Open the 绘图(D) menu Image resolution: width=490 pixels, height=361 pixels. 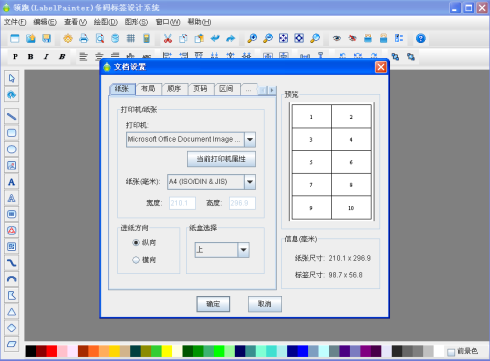point(106,22)
